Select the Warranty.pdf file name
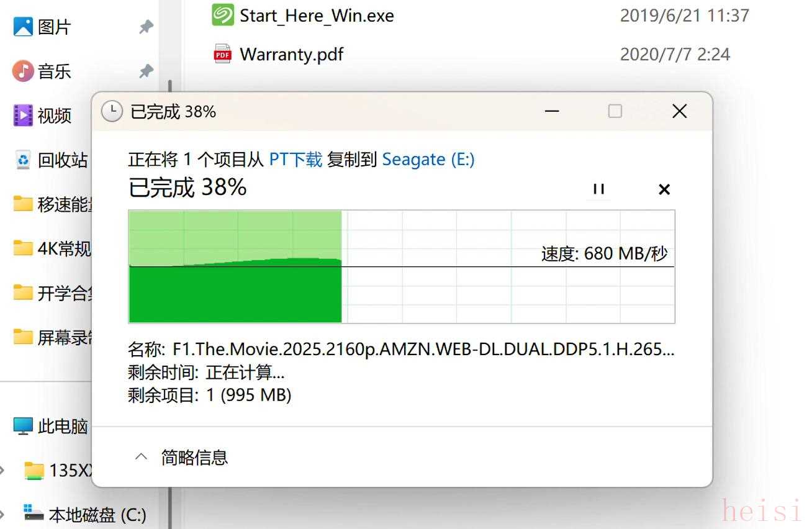This screenshot has height=529, width=812. point(291,54)
